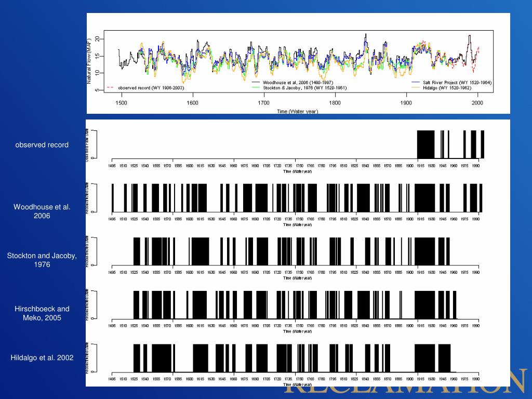Select the Hirschboeck and Meko, 2005 label
This screenshot has height=399, width=532.
(x=42, y=313)
